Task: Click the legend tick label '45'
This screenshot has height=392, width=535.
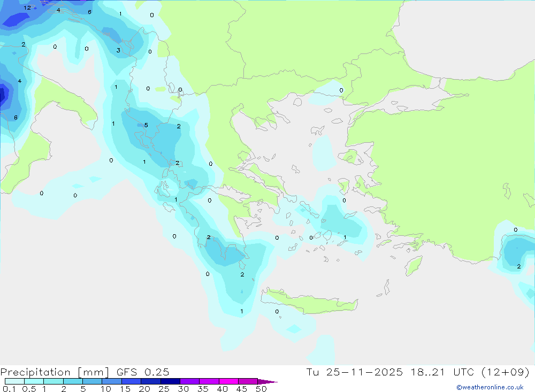Action: click(242, 389)
